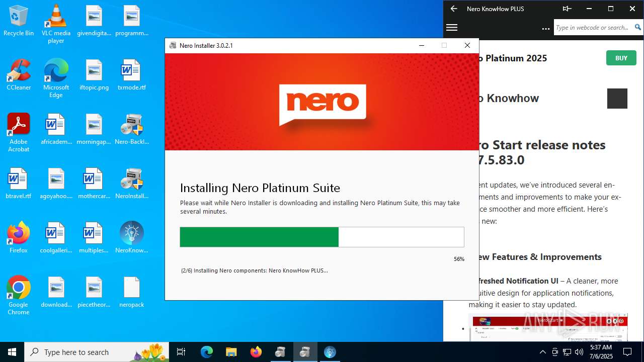Open File Explorer from taskbar

pos(231,352)
